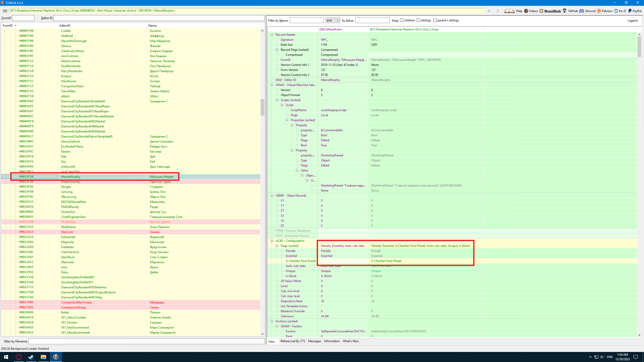
Task: Select the PrestonGarvey record row
Action: pos(70,182)
